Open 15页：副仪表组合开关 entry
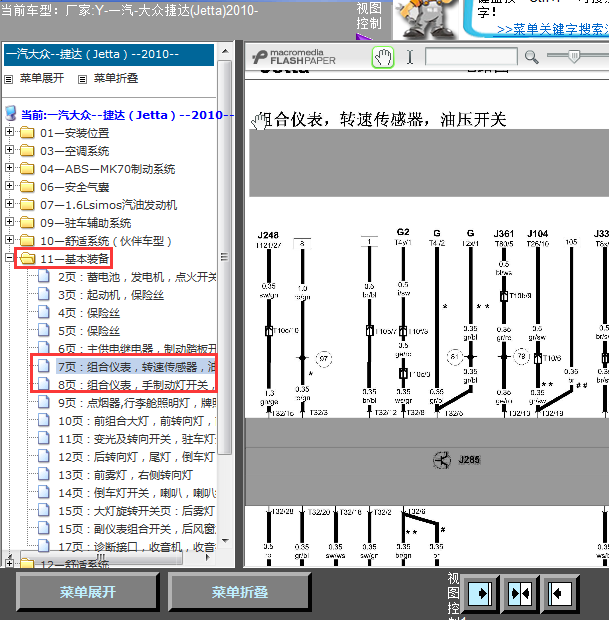Screen dimensions: 609x621 click(137, 529)
